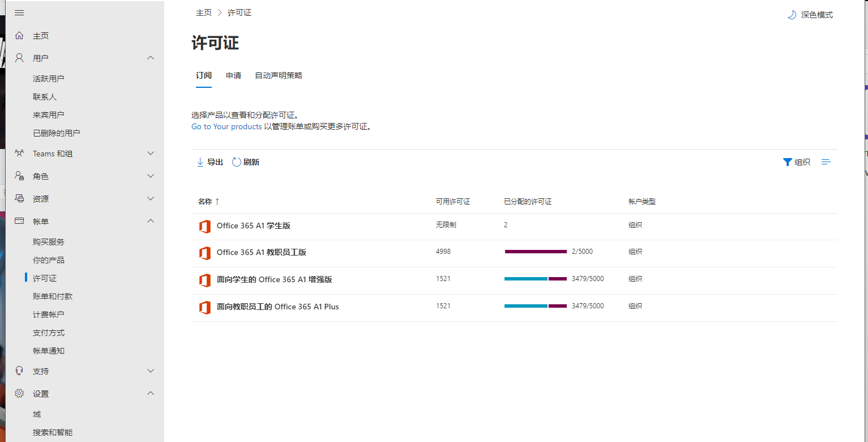Collapse the 用户 section chevron

tap(151, 58)
